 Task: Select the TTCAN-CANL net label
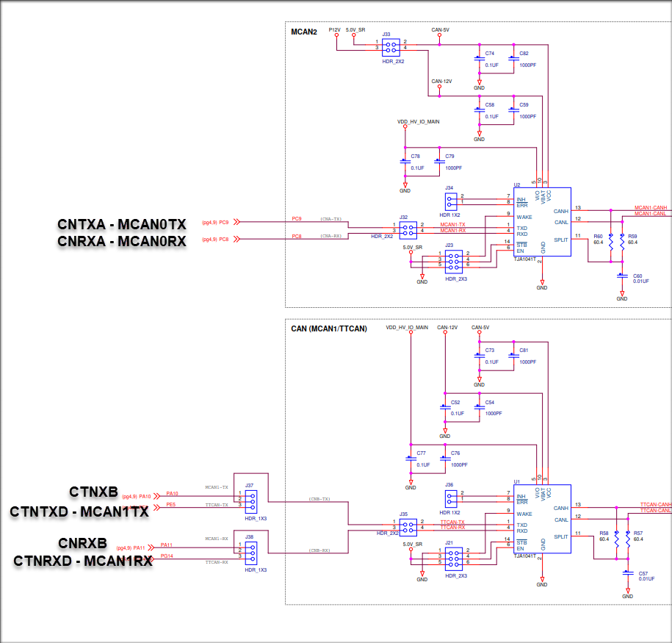pyautogui.click(x=655, y=511)
